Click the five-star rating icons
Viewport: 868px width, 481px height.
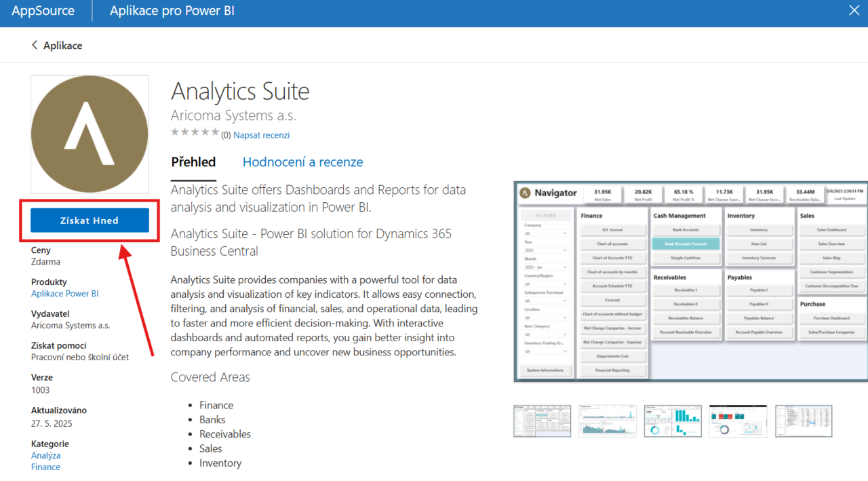coord(195,132)
